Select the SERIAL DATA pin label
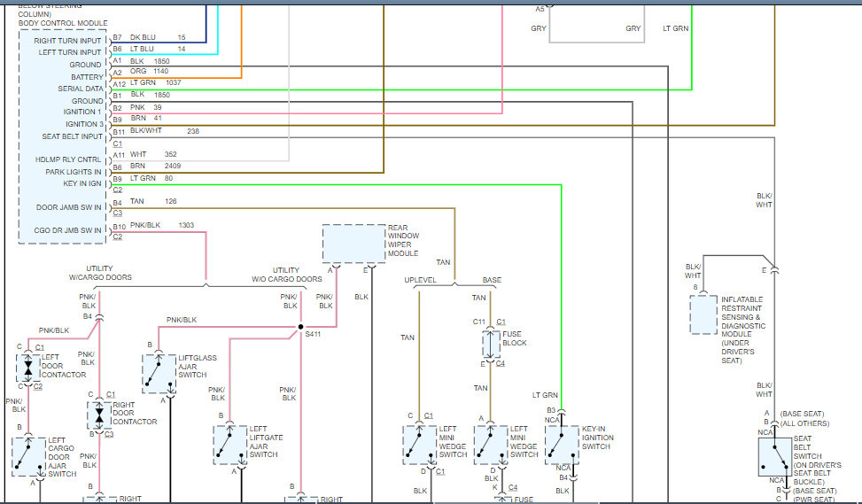This screenshot has height=504, width=862. coord(82,89)
